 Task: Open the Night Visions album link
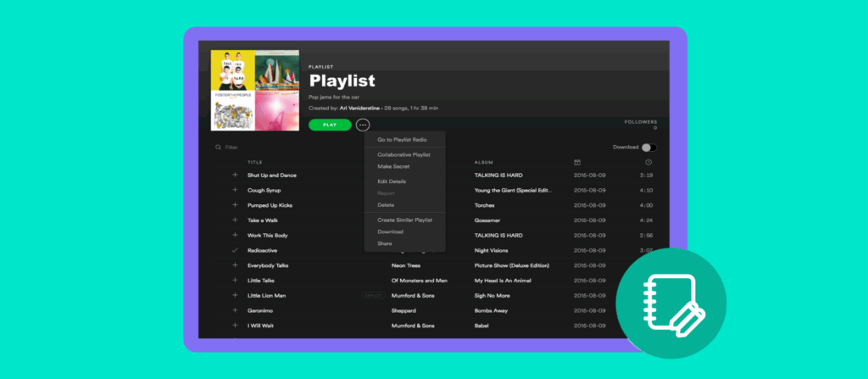[x=491, y=250]
